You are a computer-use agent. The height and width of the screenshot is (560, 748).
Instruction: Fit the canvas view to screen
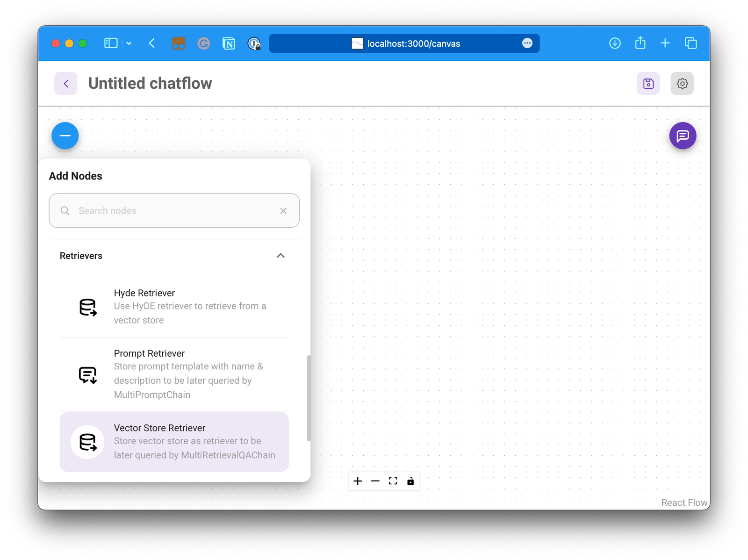393,481
